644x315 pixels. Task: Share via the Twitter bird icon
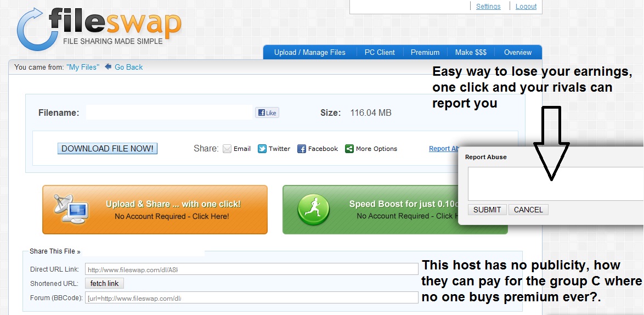(x=262, y=149)
